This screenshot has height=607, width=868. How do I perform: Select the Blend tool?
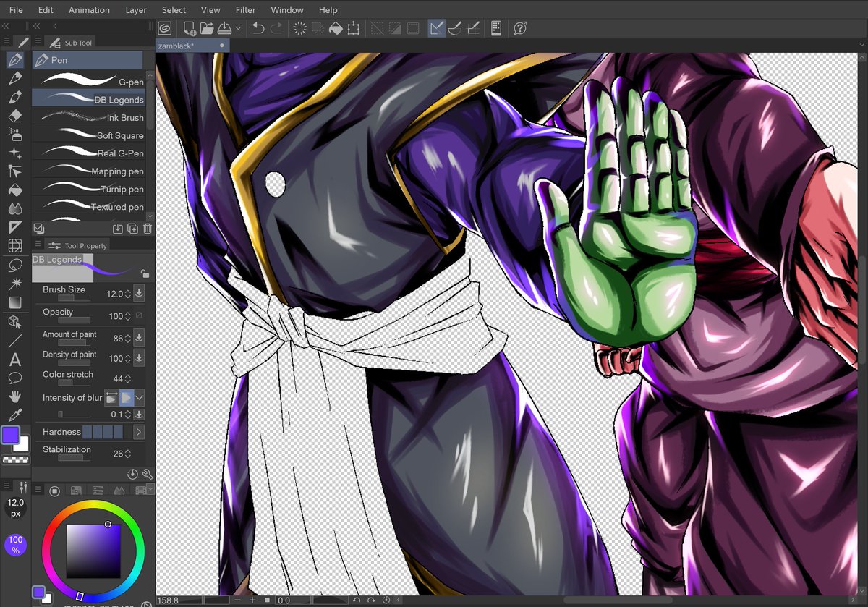pyautogui.click(x=15, y=209)
